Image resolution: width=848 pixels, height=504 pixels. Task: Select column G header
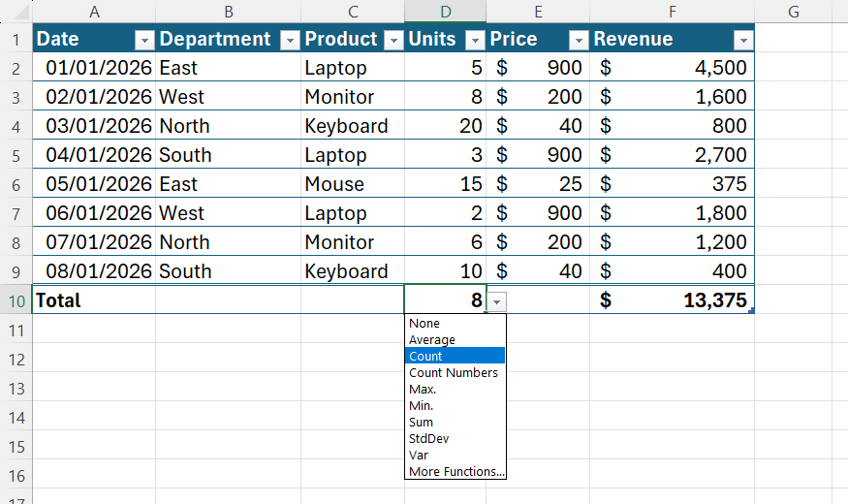794,12
